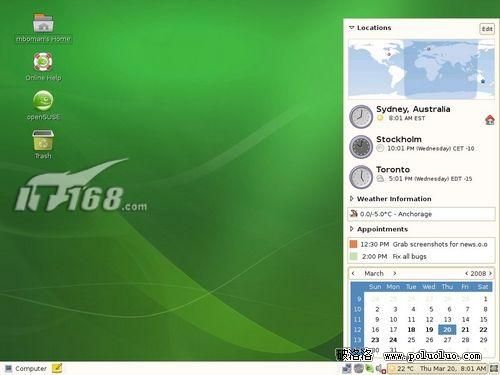The height and width of the screenshot is (375, 500).
Task: Click the home icon beside Sydney
Action: 490,120
